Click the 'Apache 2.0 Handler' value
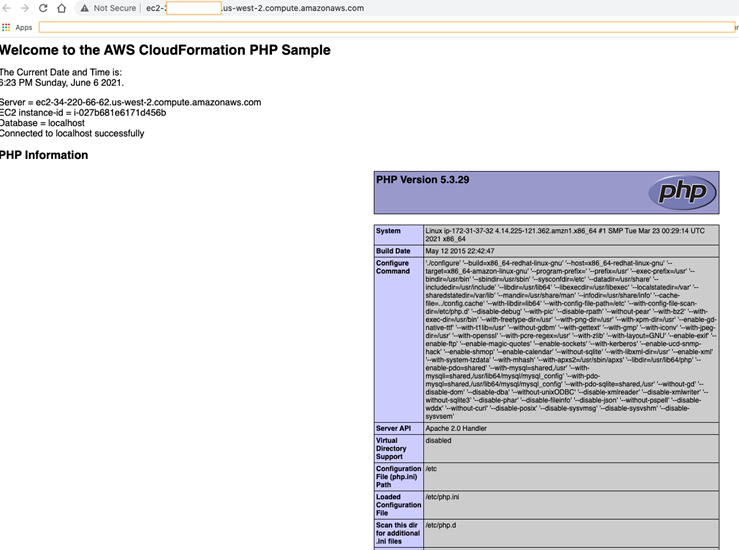 click(456, 428)
